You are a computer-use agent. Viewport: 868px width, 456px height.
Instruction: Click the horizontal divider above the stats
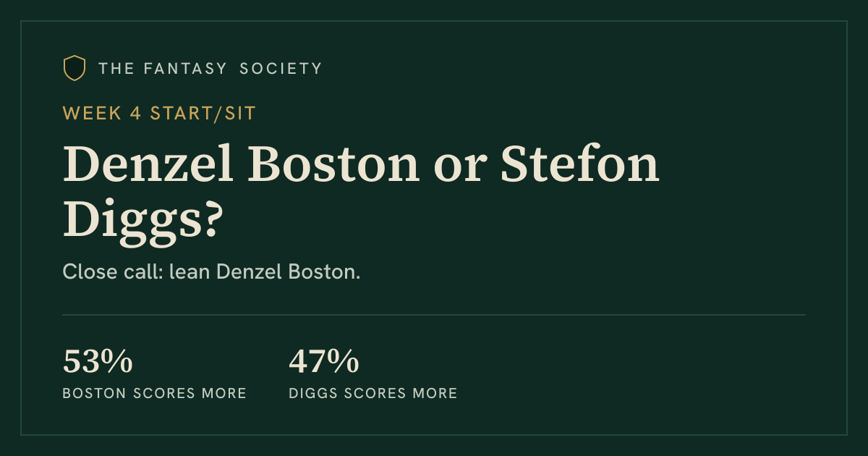coord(434,315)
